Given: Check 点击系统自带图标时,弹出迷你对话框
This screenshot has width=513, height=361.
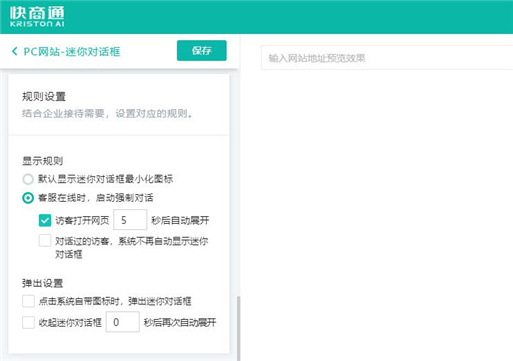Looking at the screenshot, I should [28, 301].
